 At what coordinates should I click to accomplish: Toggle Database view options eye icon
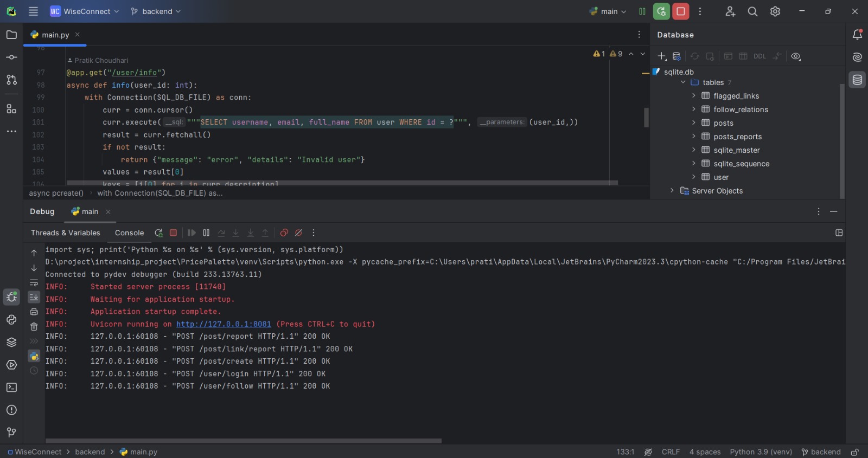[x=796, y=56]
